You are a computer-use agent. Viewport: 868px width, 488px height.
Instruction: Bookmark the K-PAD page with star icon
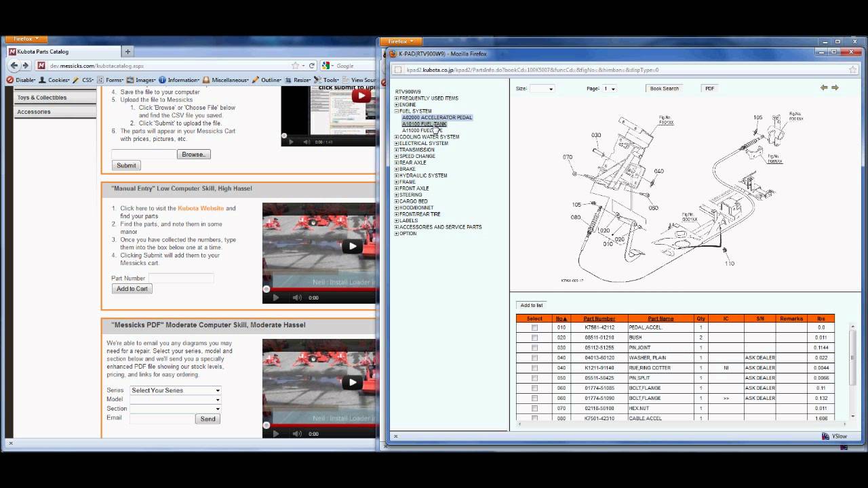pyautogui.click(x=853, y=69)
